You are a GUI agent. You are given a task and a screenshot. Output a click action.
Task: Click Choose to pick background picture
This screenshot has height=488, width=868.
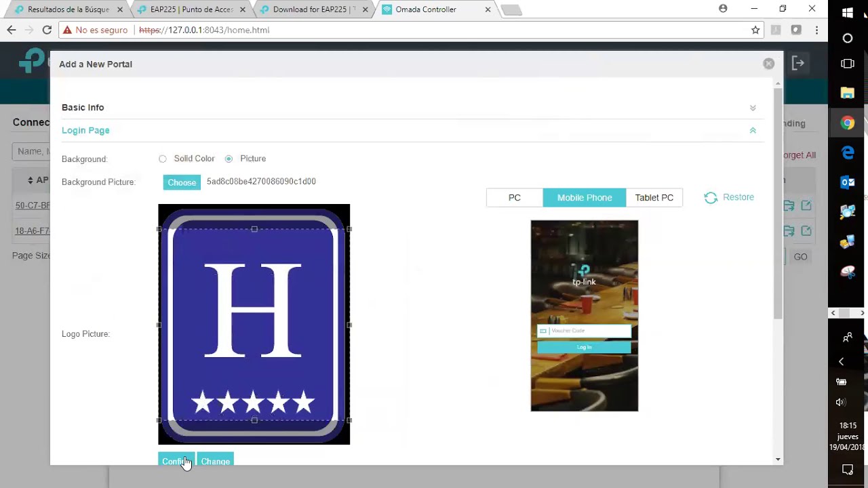coord(182,182)
